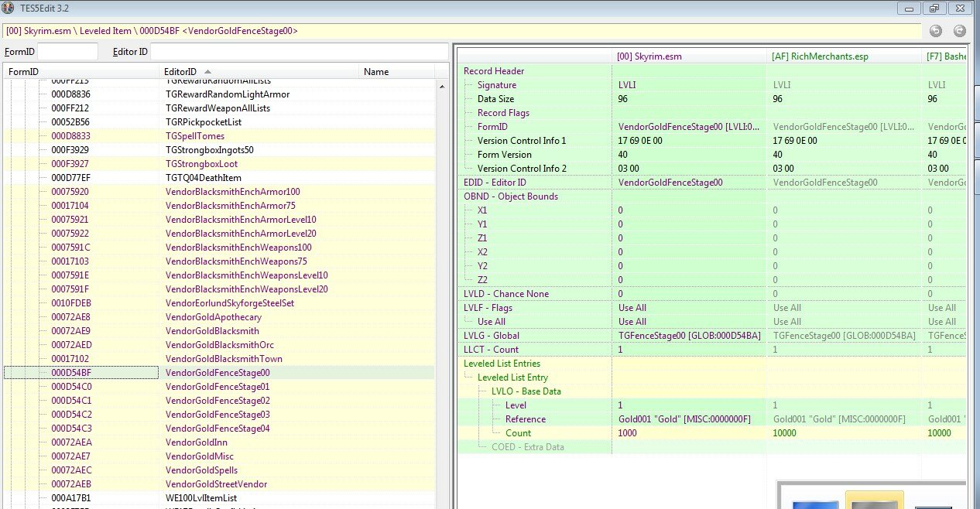
Task: Restore down the TES5Edit window
Action: (935, 8)
